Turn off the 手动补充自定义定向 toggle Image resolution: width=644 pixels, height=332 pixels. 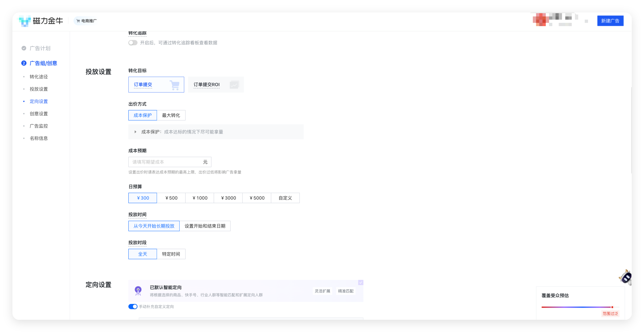tap(133, 307)
